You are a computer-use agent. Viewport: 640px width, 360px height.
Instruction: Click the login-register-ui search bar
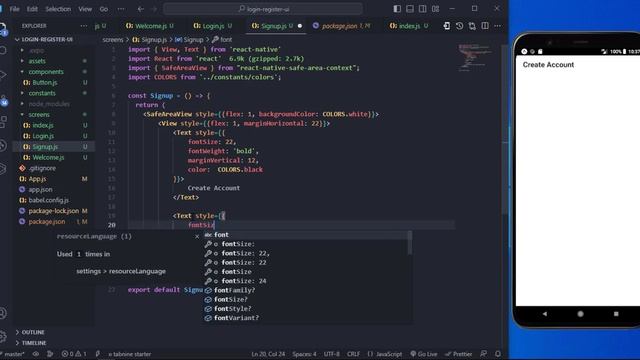pyautogui.click(x=263, y=9)
